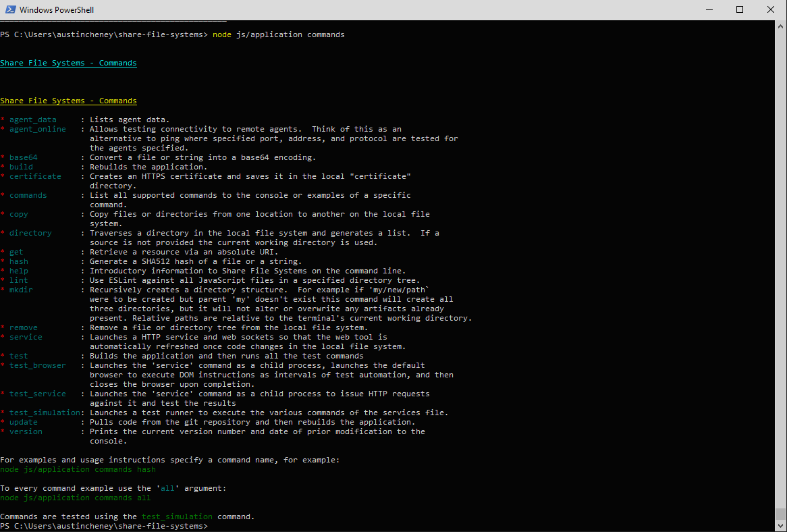Click the 'help' command name

coord(19,271)
